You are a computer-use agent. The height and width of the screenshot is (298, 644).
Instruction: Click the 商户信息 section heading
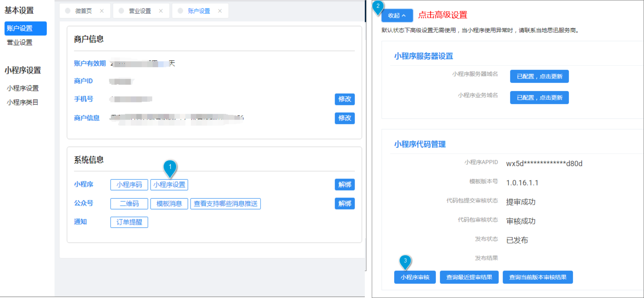pyautogui.click(x=89, y=39)
